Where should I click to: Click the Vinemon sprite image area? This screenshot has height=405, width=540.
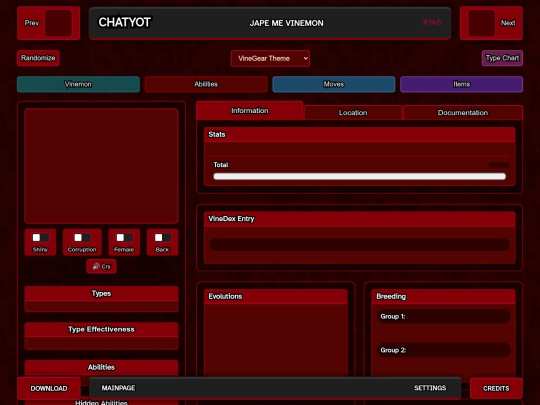coord(101,166)
